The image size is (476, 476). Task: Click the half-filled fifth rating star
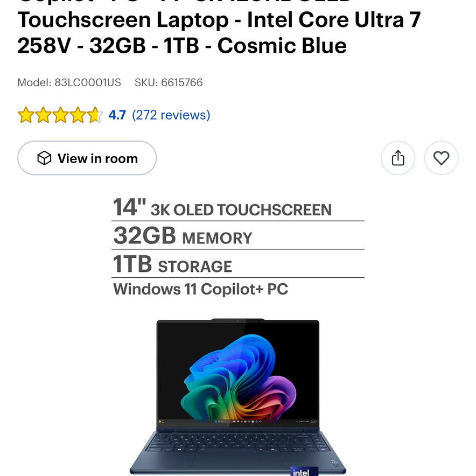point(95,115)
